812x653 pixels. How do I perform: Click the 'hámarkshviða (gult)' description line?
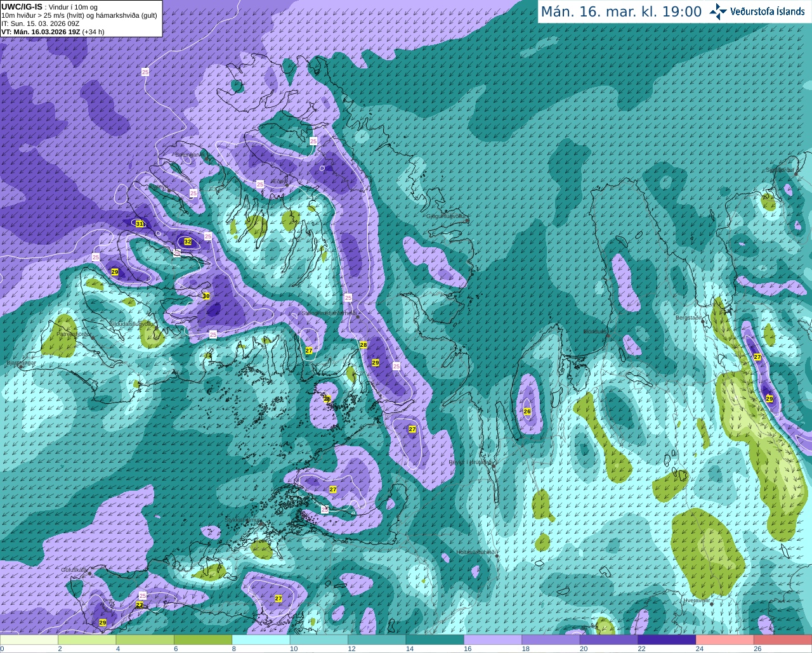[79, 15]
